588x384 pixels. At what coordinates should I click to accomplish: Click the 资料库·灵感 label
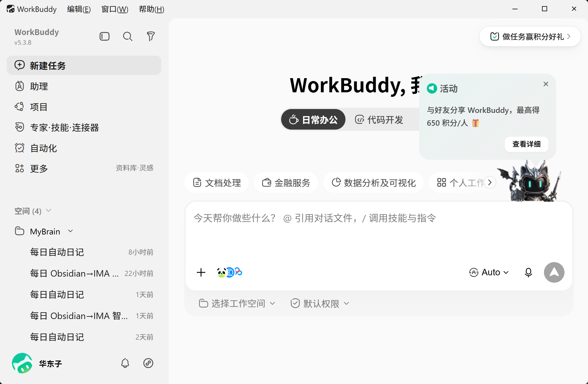[x=134, y=168]
